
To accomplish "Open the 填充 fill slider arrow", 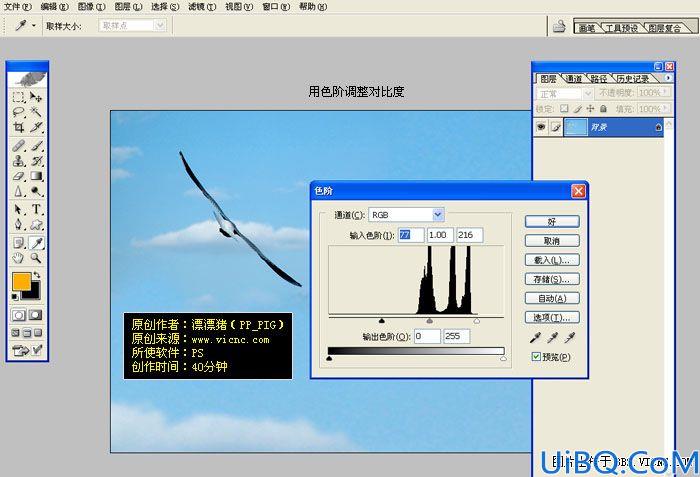I will point(665,109).
